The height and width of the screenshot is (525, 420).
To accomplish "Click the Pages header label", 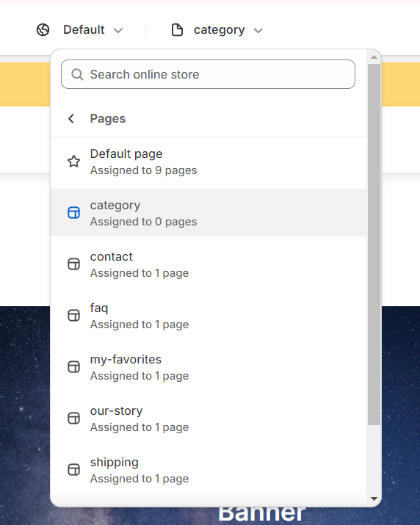I will click(x=108, y=118).
